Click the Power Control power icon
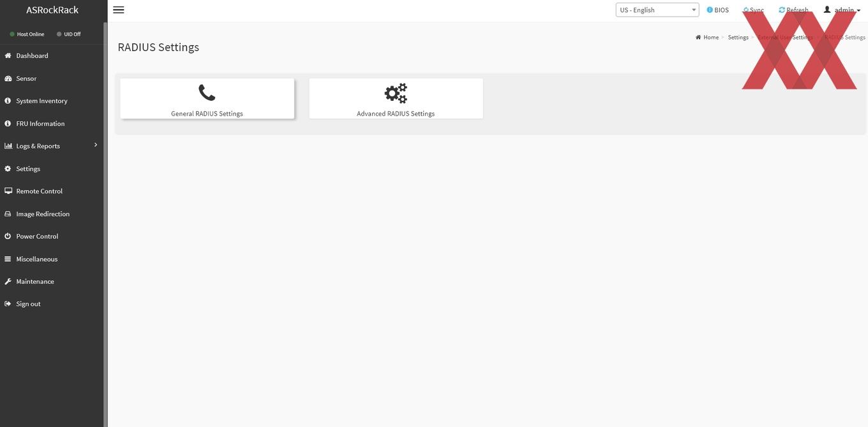868x427 pixels. 8,236
